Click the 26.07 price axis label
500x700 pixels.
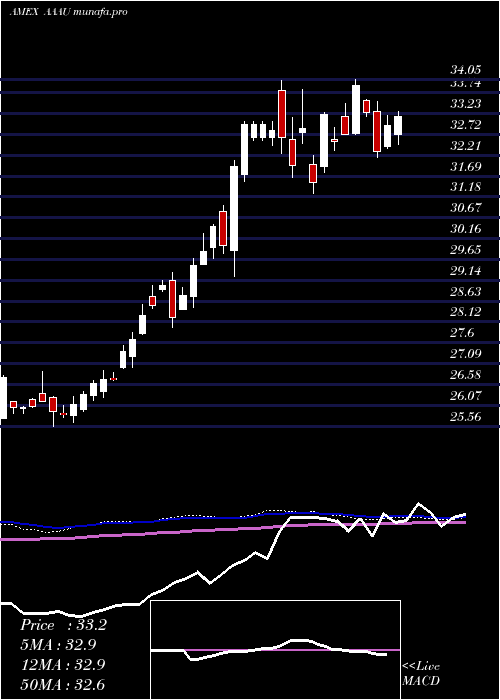(x=465, y=396)
